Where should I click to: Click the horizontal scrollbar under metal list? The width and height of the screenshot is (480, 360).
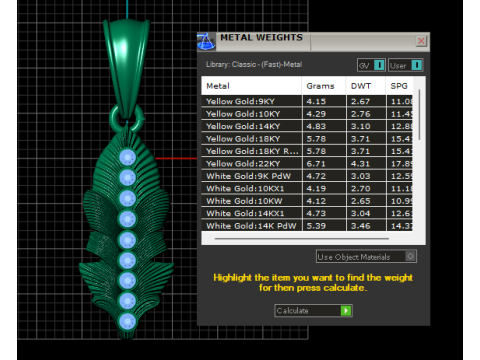tap(302, 239)
